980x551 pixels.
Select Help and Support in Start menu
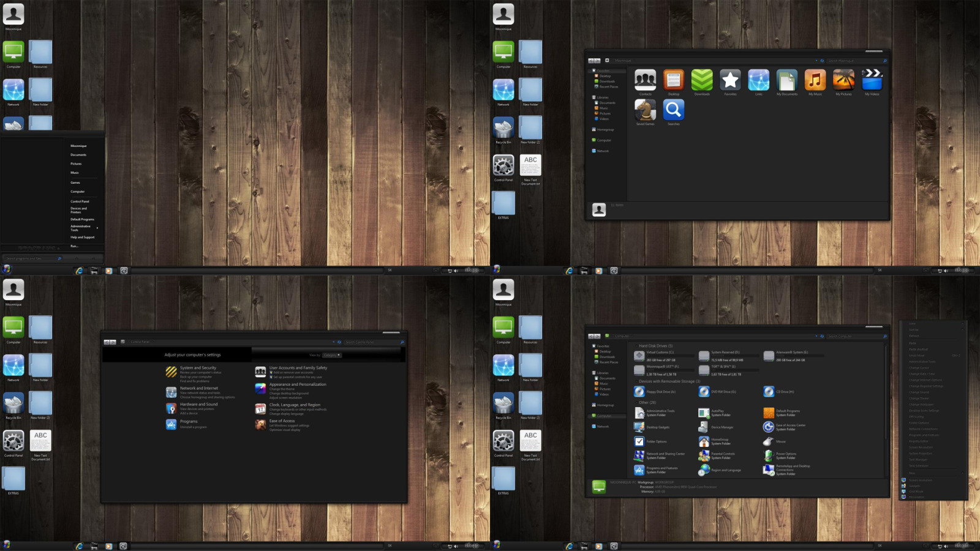[82, 237]
